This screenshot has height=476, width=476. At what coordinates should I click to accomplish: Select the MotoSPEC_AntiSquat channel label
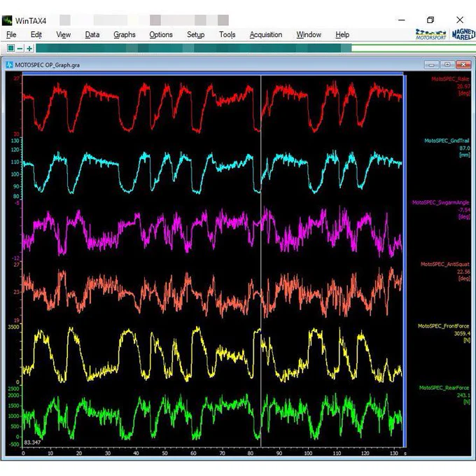(445, 264)
